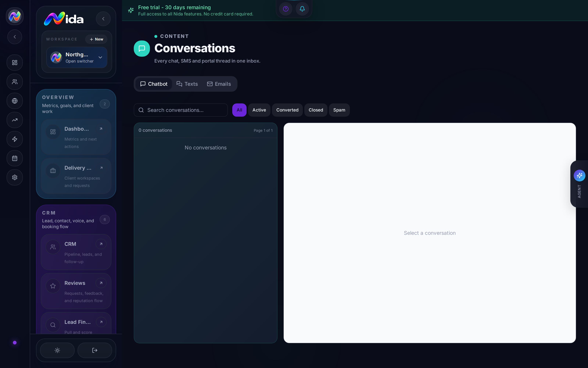Select the All conversation filter
The height and width of the screenshot is (368, 588).
(x=239, y=110)
